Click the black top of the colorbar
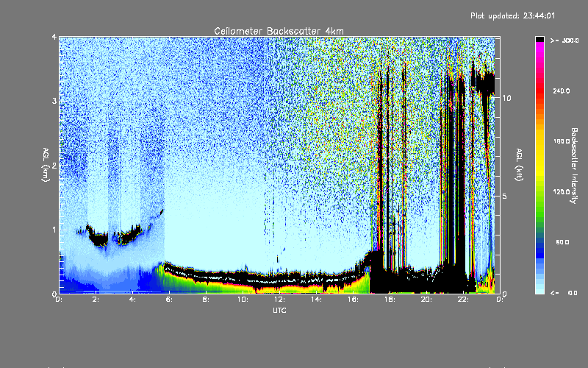The height and width of the screenshot is (368, 588). (539, 39)
